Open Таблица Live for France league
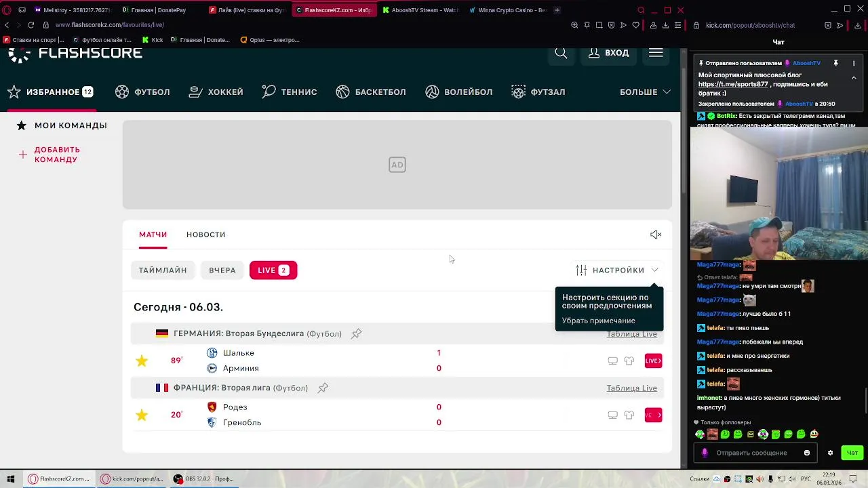868x488 pixels. (x=631, y=388)
